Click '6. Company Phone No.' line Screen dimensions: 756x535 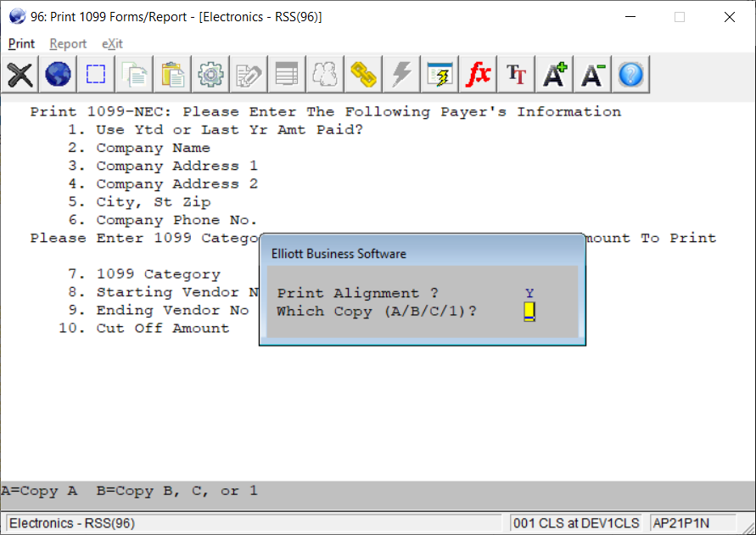pyautogui.click(x=162, y=220)
